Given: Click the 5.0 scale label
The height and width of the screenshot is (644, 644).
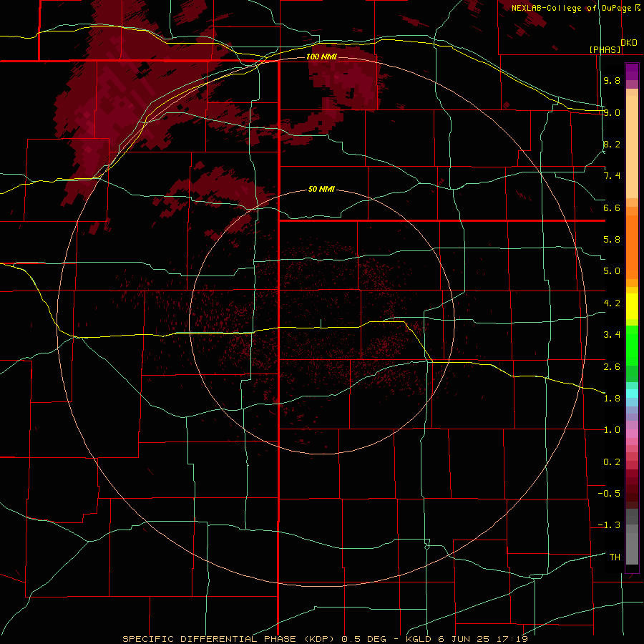Looking at the screenshot, I should pyautogui.click(x=612, y=271).
